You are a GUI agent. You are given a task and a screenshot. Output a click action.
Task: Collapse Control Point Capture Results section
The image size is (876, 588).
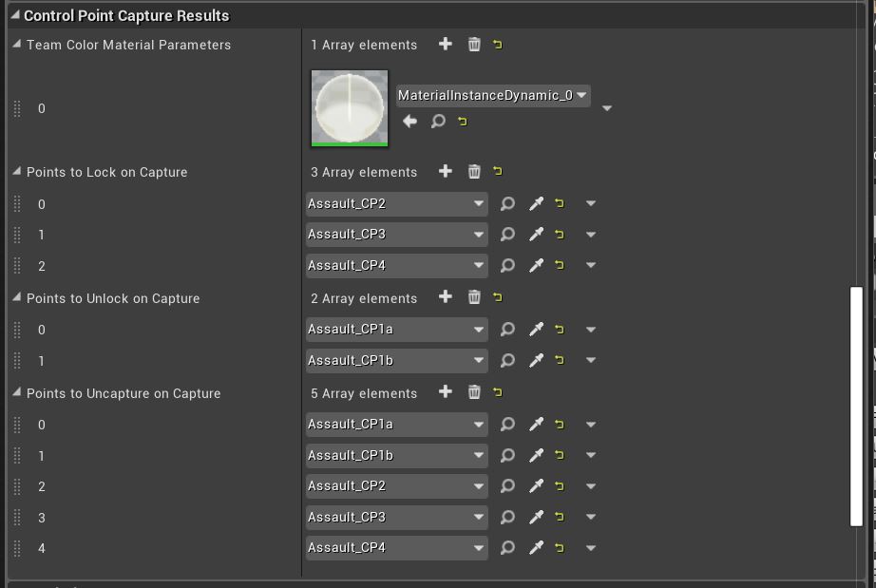[15, 15]
